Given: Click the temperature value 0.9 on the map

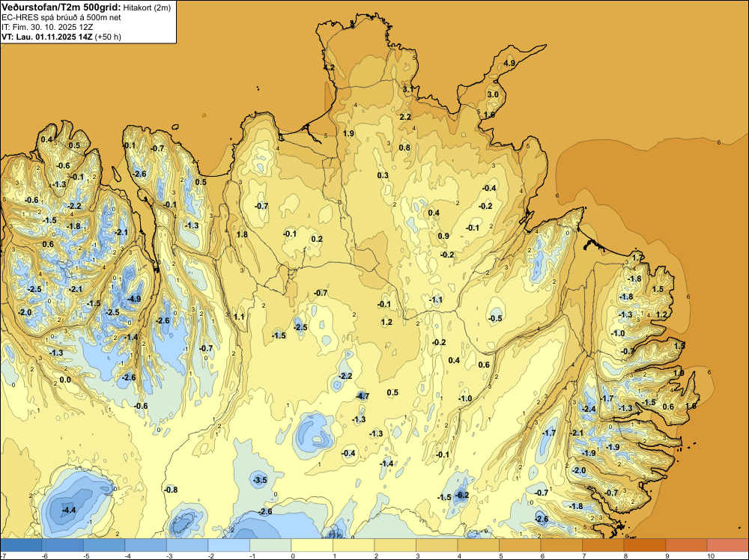Looking at the screenshot, I should click(x=443, y=236).
